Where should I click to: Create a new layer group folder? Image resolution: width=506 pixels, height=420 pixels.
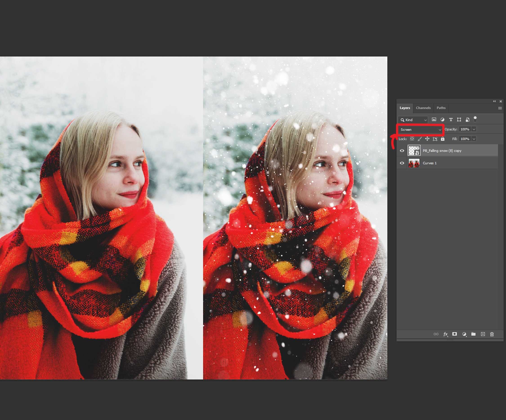pos(473,334)
